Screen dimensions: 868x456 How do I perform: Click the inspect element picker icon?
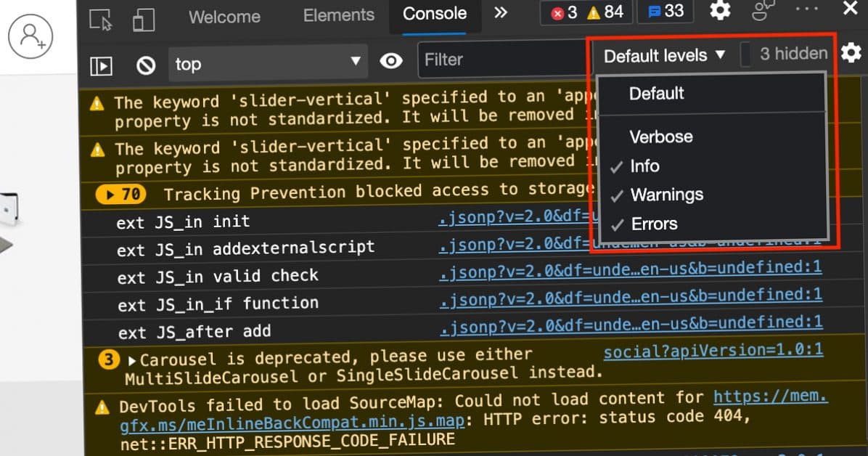[100, 19]
